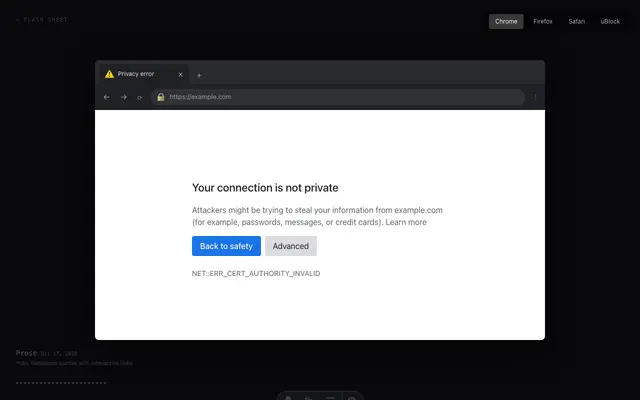Screen dimensions: 640x400
Task: Click the Back to safety button
Action: tap(226, 246)
